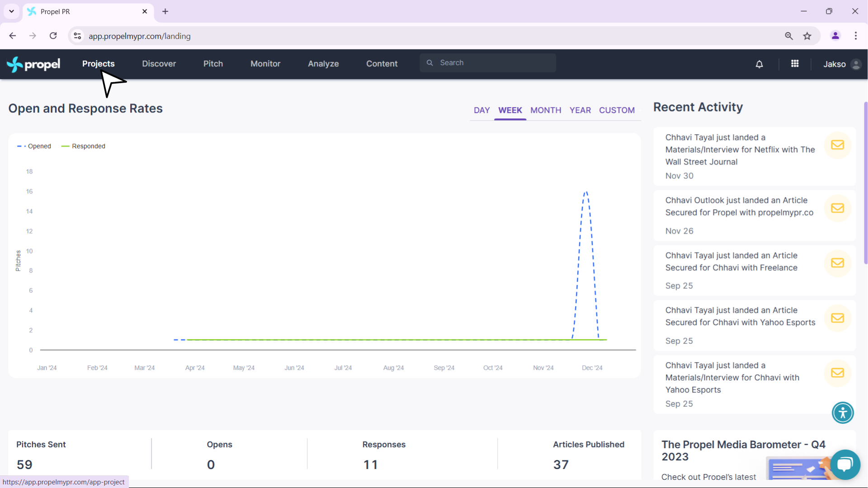
Task: Click the Opens value 0
Action: (x=211, y=465)
